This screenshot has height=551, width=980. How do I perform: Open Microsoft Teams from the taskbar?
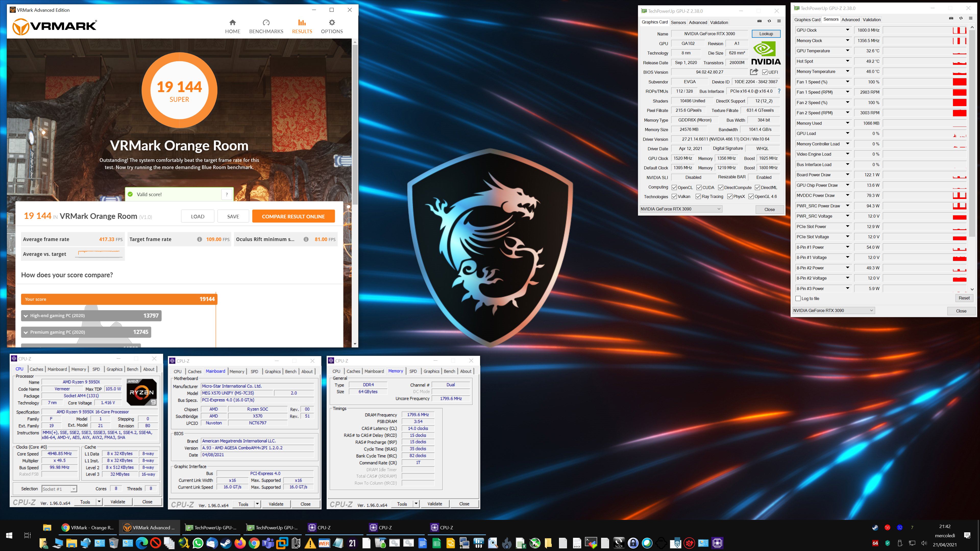pos(268,543)
